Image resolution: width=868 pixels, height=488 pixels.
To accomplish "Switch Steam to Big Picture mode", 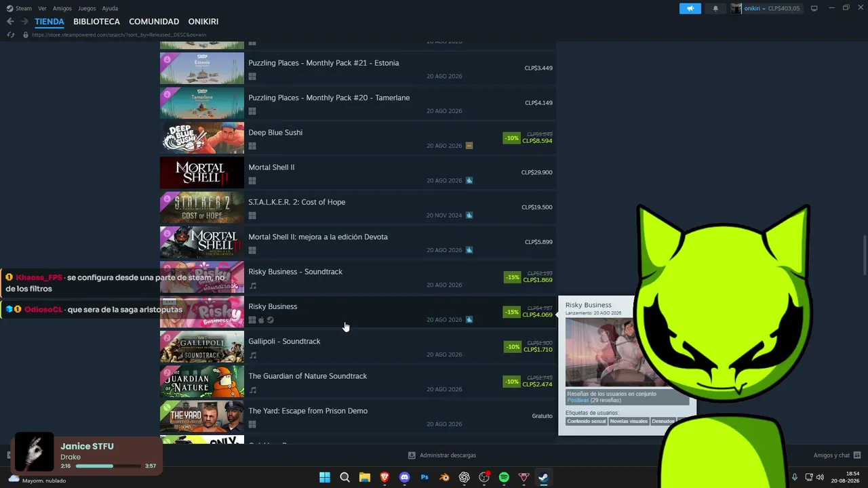I will [x=814, y=8].
